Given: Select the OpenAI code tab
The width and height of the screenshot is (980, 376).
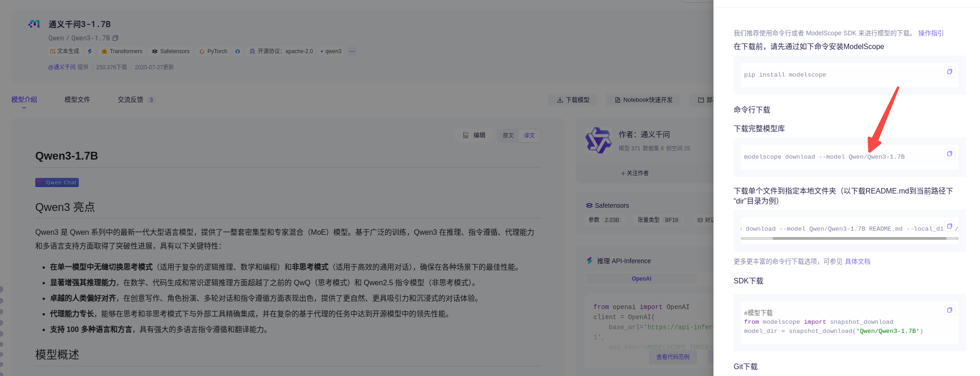Looking at the screenshot, I should coord(641,279).
